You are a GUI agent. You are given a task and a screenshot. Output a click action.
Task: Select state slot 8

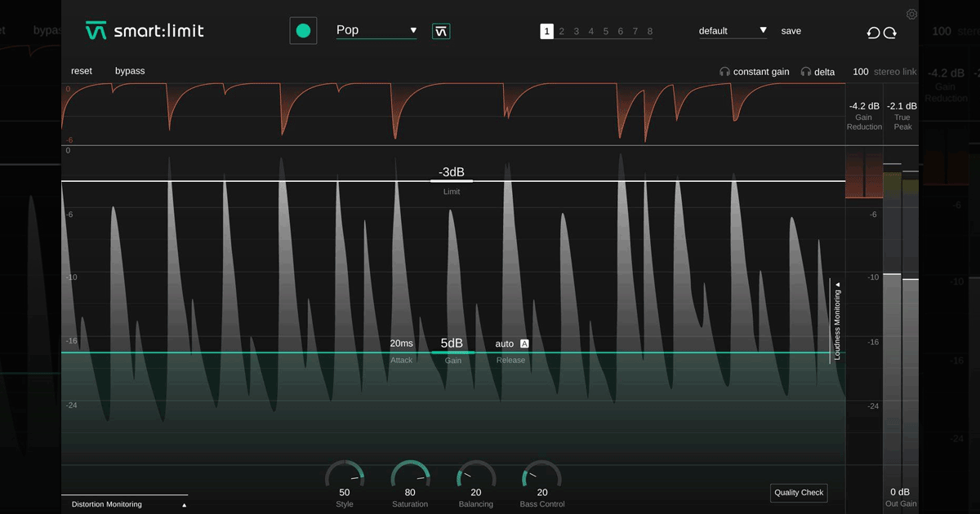point(649,32)
